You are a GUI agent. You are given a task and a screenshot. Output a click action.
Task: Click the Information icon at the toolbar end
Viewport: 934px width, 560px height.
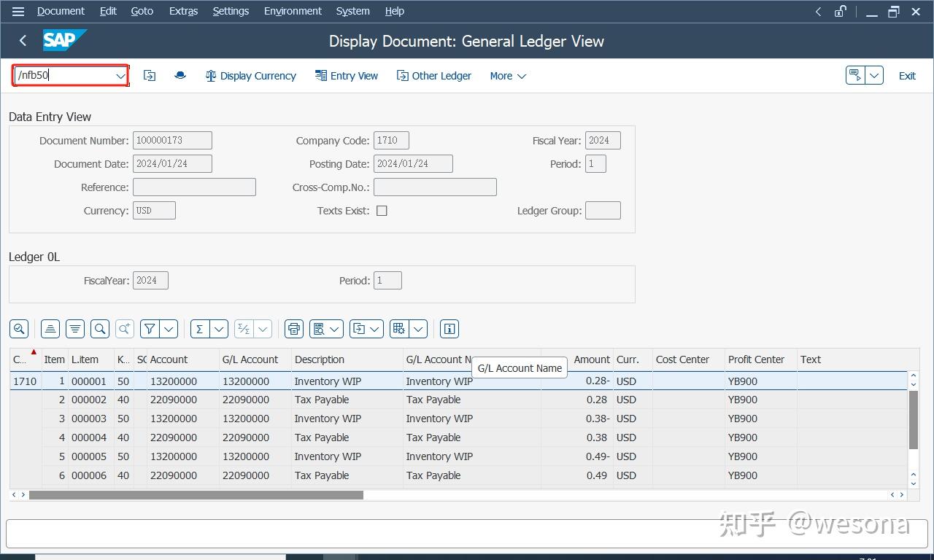pos(449,329)
